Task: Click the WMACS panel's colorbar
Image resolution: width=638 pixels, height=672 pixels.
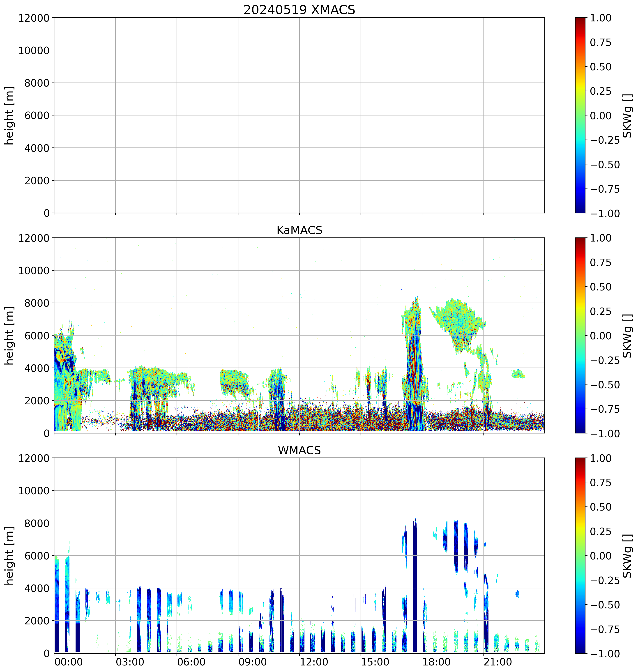Action: point(580,555)
